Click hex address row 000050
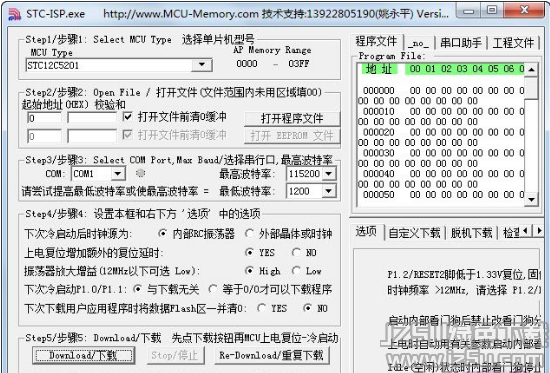Image resolution: width=550 pixels, height=373 pixels. coord(379,194)
